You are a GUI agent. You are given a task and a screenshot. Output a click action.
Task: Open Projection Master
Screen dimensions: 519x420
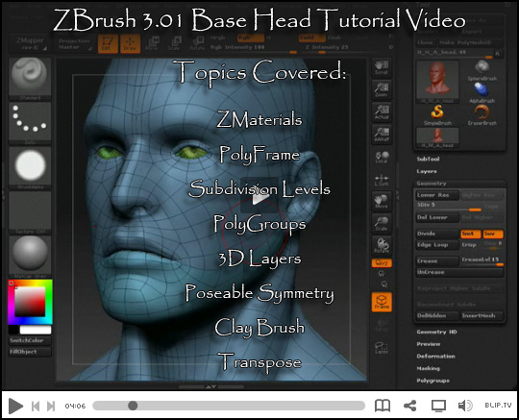pyautogui.click(x=74, y=44)
